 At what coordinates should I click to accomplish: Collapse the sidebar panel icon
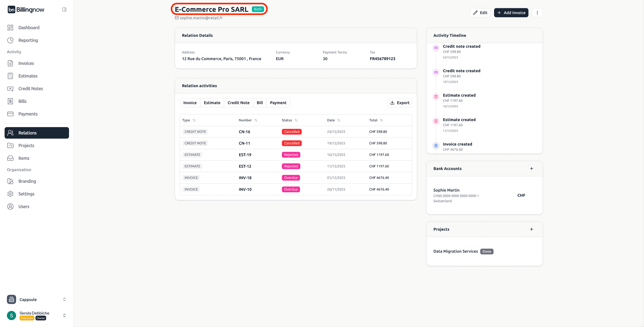point(64,10)
